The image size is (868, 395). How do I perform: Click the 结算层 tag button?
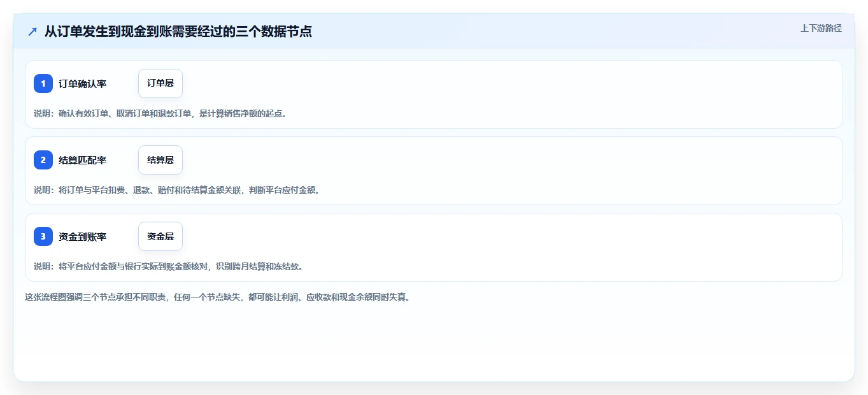click(160, 160)
